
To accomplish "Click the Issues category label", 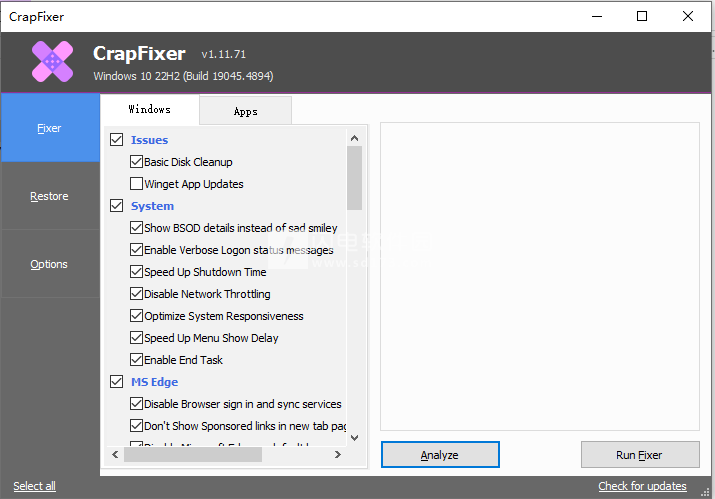I will [x=150, y=140].
